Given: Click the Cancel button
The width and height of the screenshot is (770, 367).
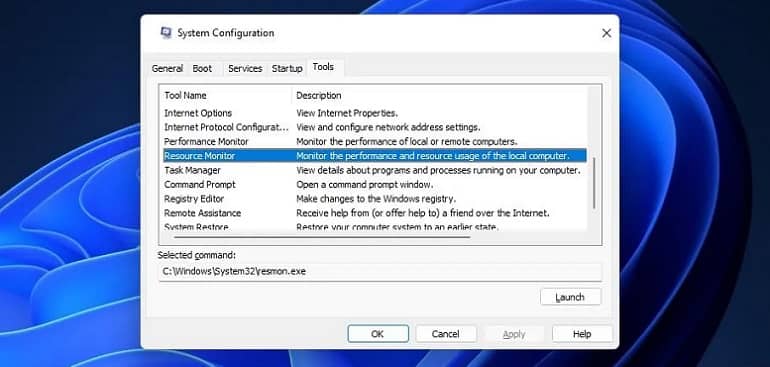Looking at the screenshot, I should (445, 334).
